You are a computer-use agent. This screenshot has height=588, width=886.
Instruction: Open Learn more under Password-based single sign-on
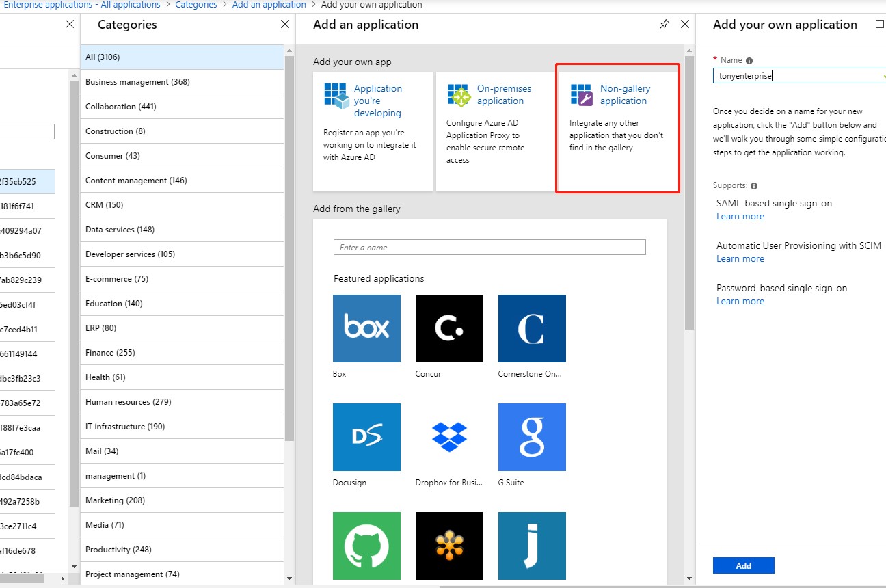pyautogui.click(x=740, y=302)
